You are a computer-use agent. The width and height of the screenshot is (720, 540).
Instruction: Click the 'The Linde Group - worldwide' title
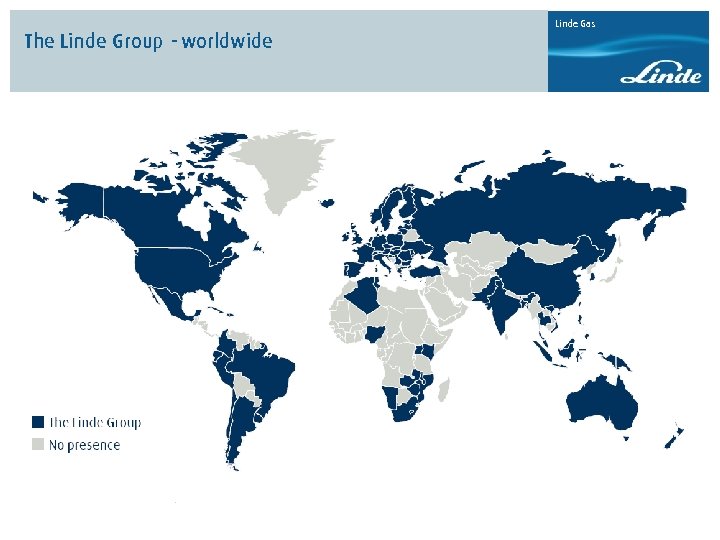point(148,41)
